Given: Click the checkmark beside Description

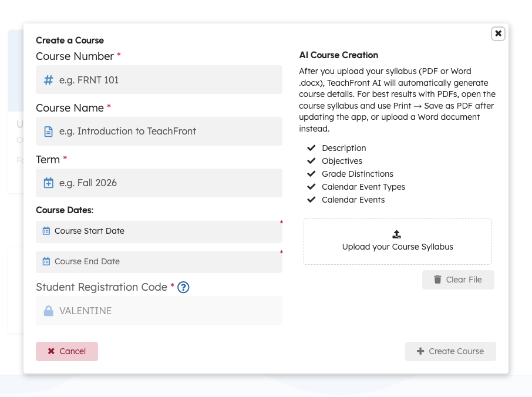Looking at the screenshot, I should click(x=311, y=148).
